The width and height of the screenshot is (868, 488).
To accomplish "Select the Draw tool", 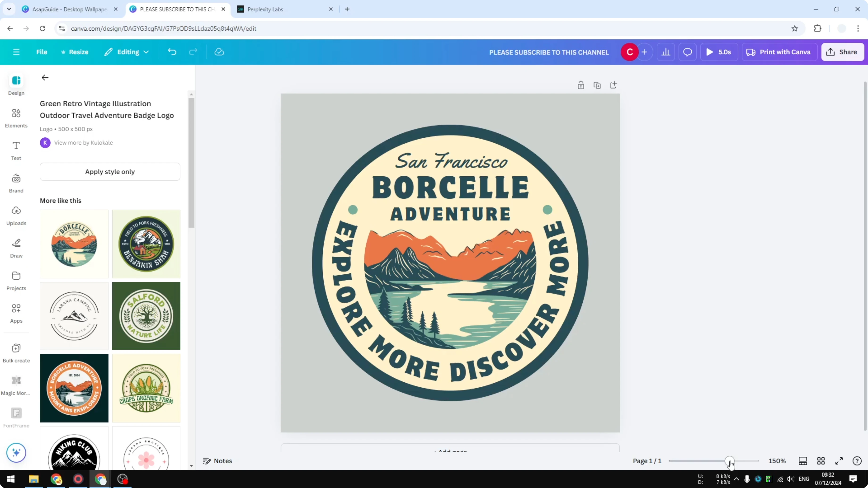I will (x=16, y=248).
